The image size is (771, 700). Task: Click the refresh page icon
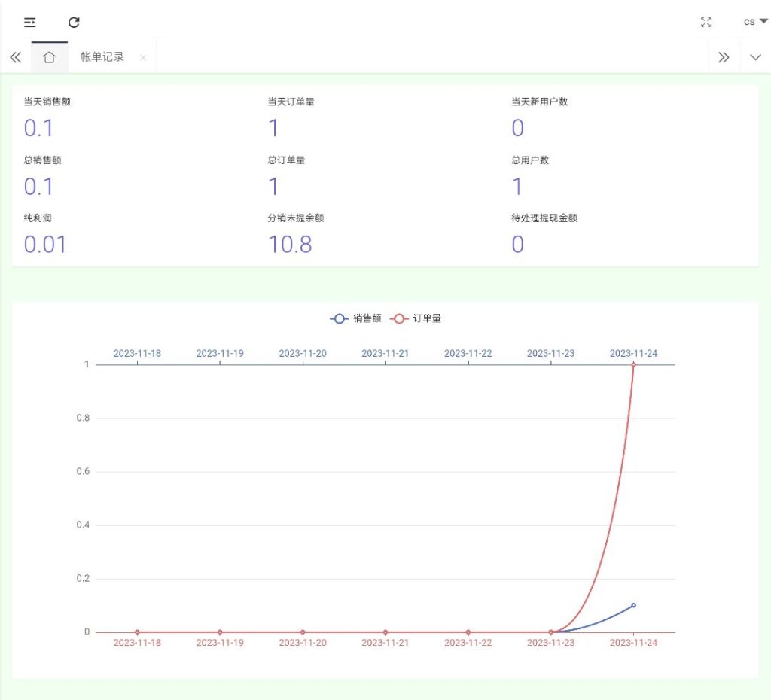(74, 22)
